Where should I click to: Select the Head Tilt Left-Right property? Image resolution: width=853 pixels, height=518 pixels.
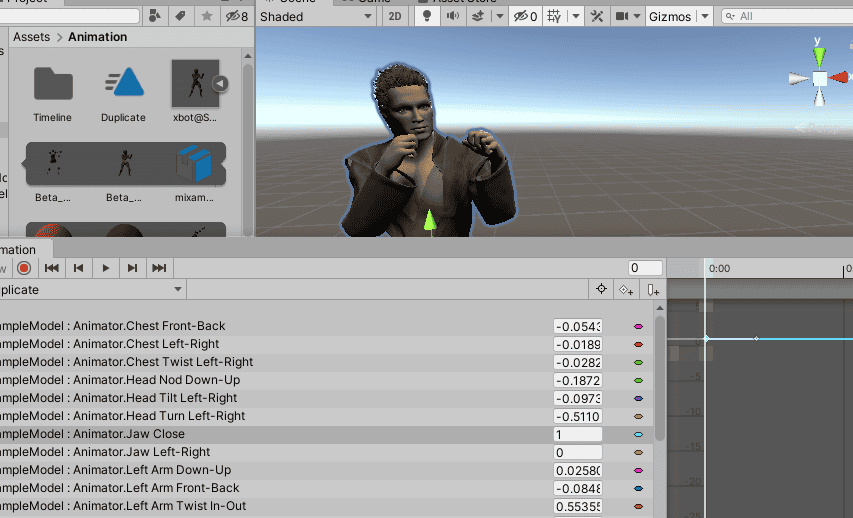pyautogui.click(x=326, y=398)
